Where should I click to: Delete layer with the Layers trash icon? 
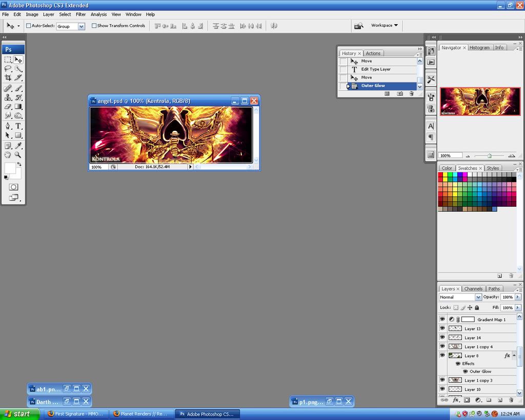pos(511,400)
